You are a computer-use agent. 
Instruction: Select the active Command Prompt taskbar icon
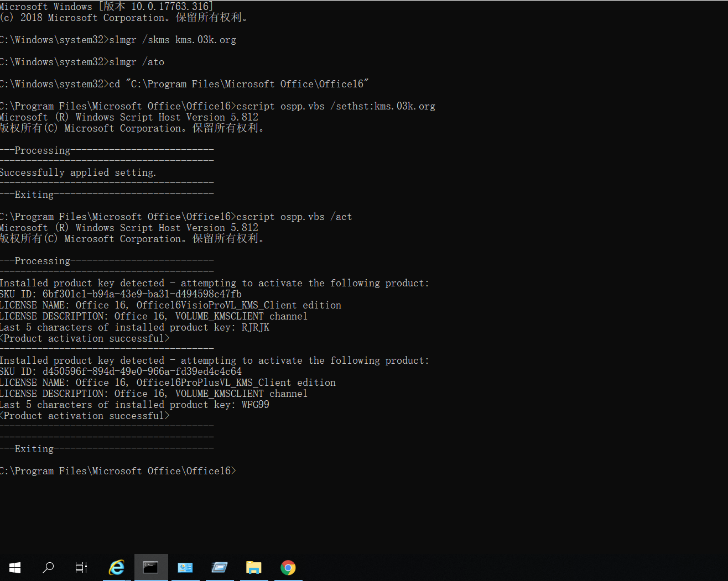click(x=150, y=568)
